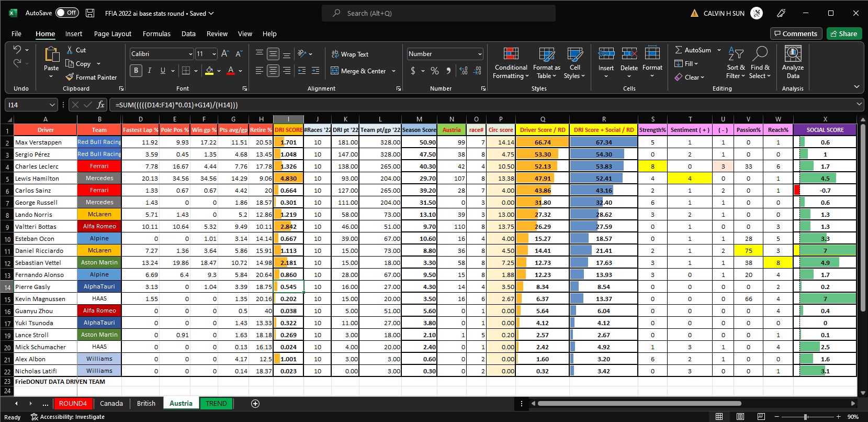The height and width of the screenshot is (422, 868).
Task: Open Conditional Formatting
Action: coord(511,63)
